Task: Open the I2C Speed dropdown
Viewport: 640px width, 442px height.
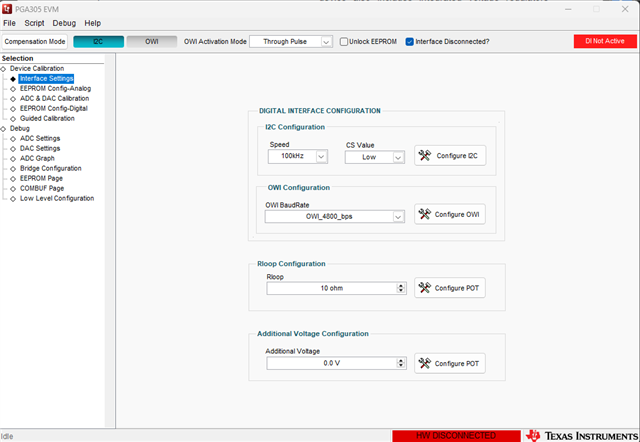Action: [x=298, y=156]
